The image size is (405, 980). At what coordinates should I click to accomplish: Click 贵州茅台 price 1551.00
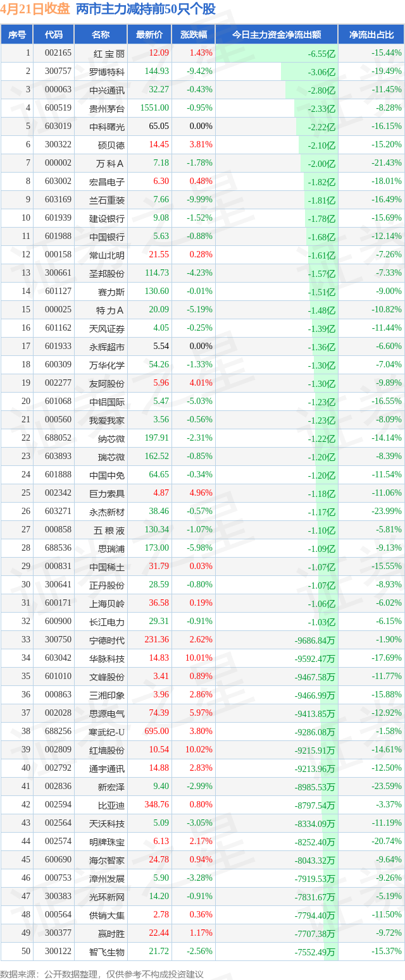[x=155, y=108]
